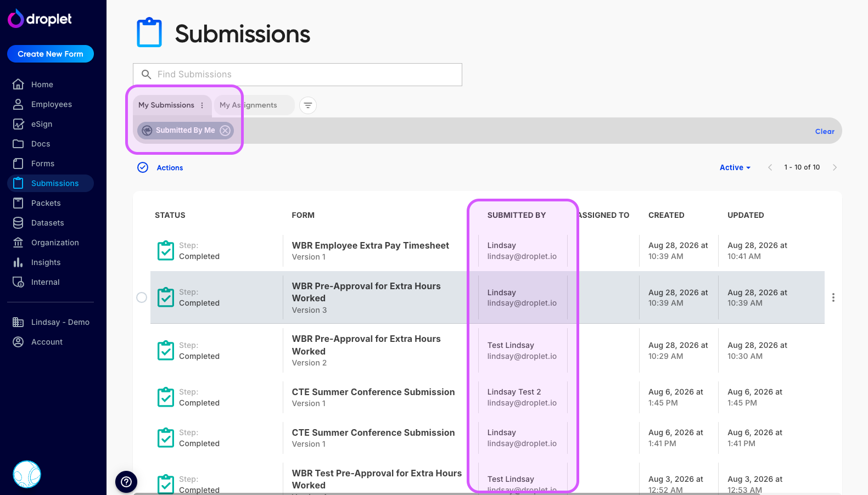Navigate to Forms in sidebar
Viewport: 868px width, 495px height.
pos(51,164)
